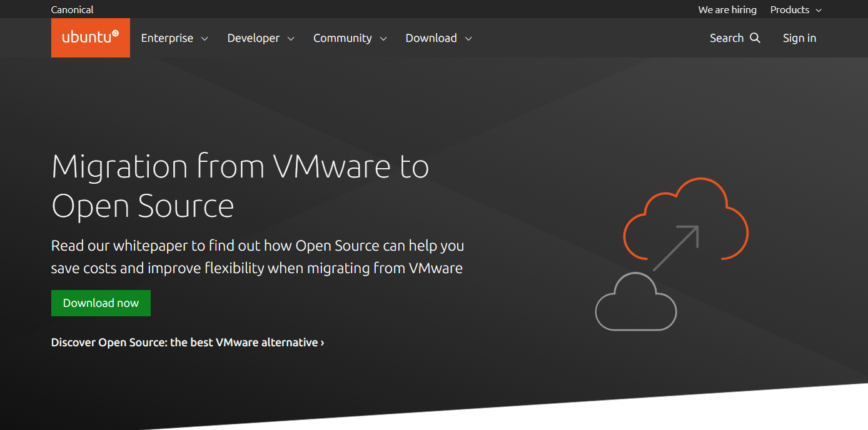Follow the Sign in link
The height and width of the screenshot is (430, 868).
(x=799, y=38)
